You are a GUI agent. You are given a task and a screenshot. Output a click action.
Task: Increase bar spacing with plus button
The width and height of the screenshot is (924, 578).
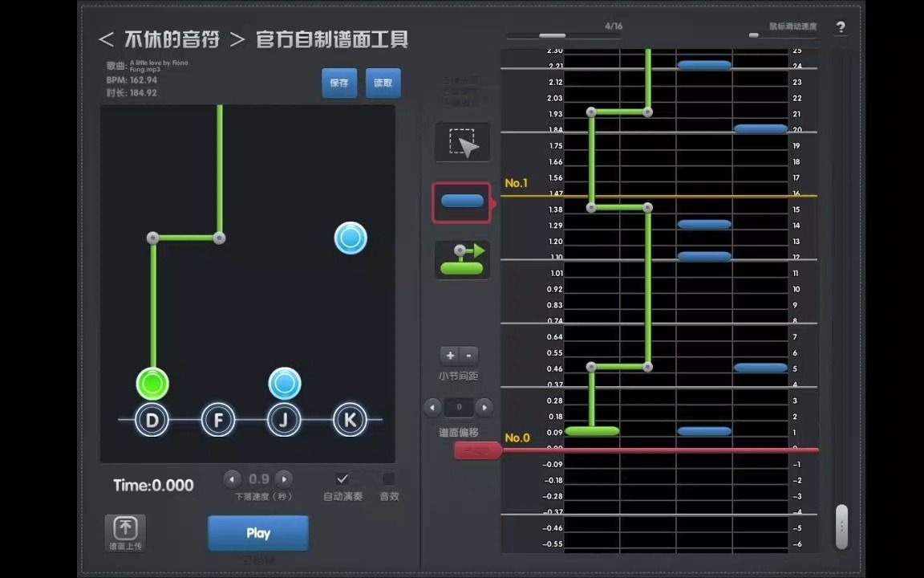[x=450, y=355]
